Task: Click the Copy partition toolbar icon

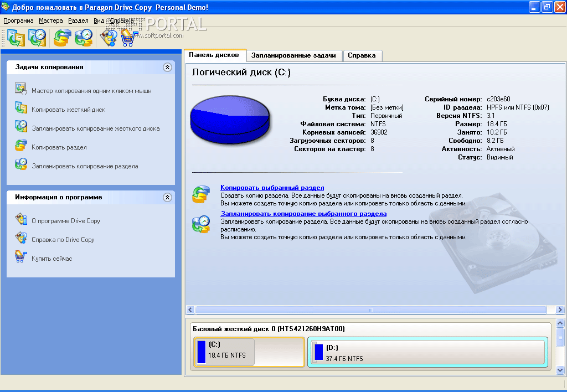Action: tap(62, 38)
